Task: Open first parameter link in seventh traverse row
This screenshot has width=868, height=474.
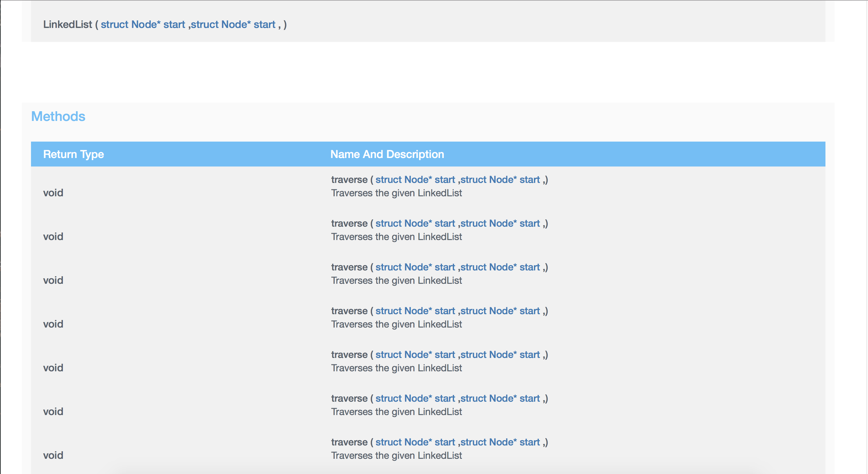Action: 415,443
